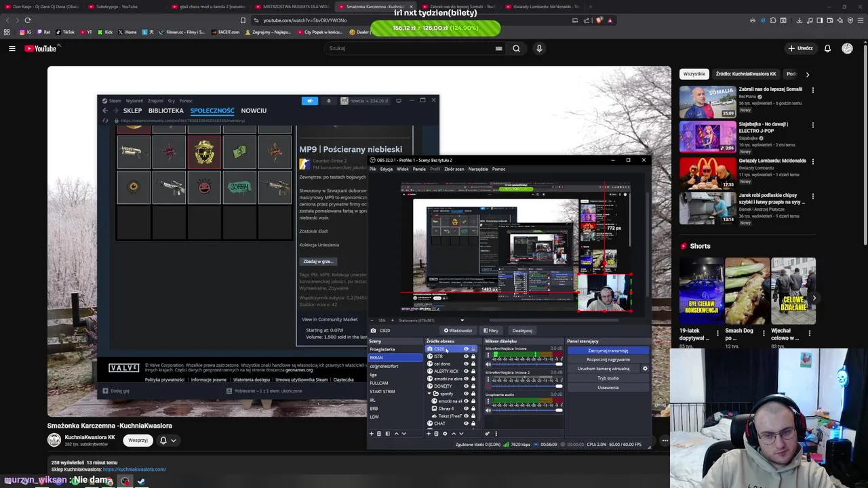The image size is (868, 488).
Task: Mute Mikrofon/Wejście liniowe speaker icon
Action: [x=488, y=365]
